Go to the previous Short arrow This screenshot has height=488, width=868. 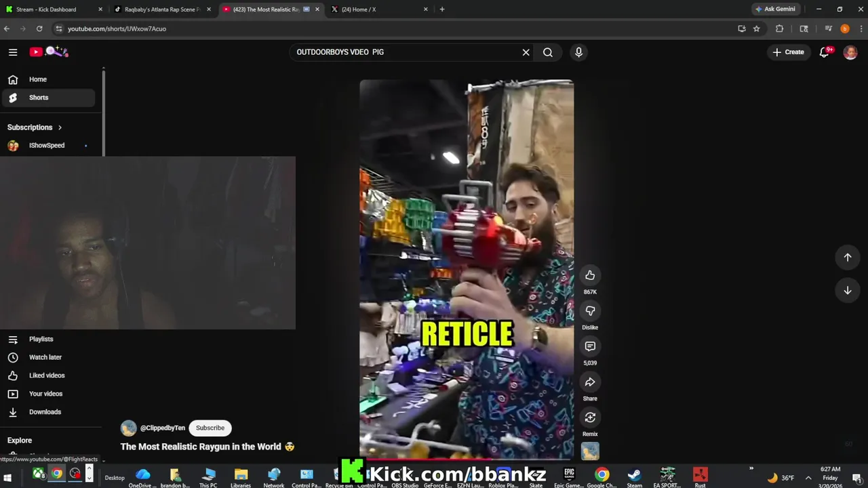(848, 257)
